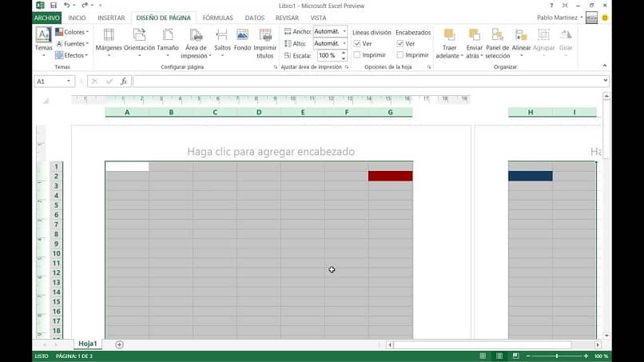Switch to the DATOS tab
This screenshot has width=644, height=362.
(x=255, y=18)
